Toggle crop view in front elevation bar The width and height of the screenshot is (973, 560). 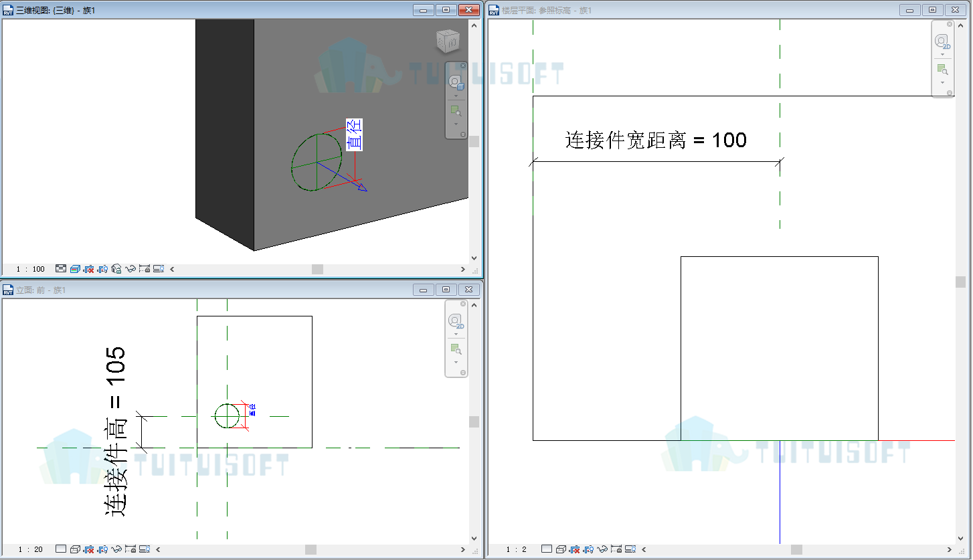[88, 549]
